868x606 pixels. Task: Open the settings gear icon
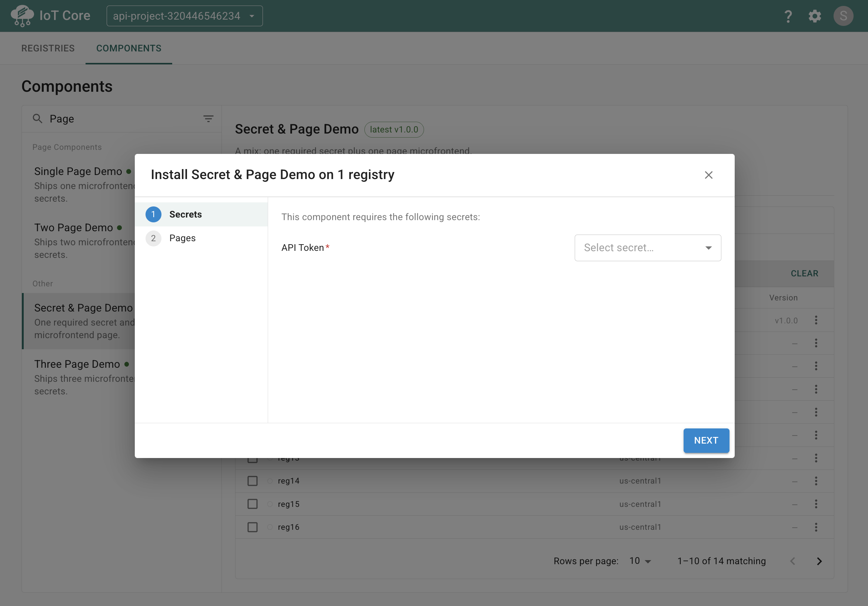click(815, 16)
